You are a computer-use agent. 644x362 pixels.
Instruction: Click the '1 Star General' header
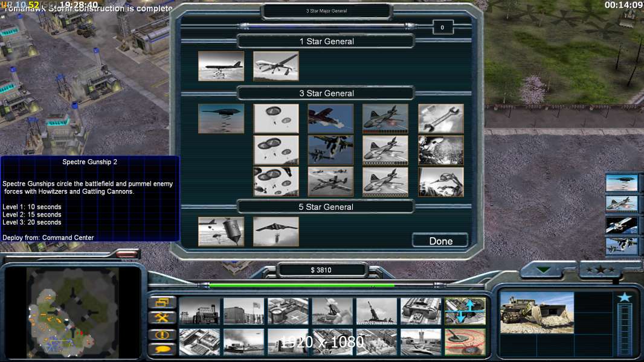point(326,41)
